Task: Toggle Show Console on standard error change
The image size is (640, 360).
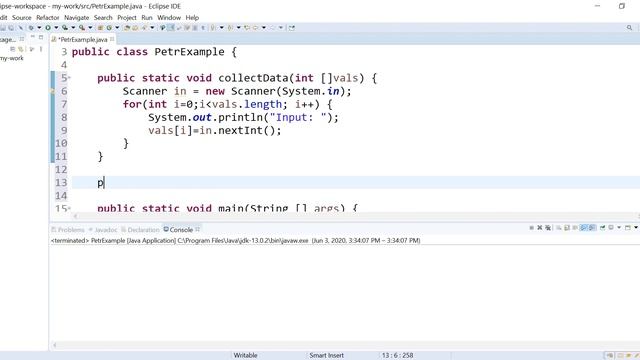Action: (592, 228)
